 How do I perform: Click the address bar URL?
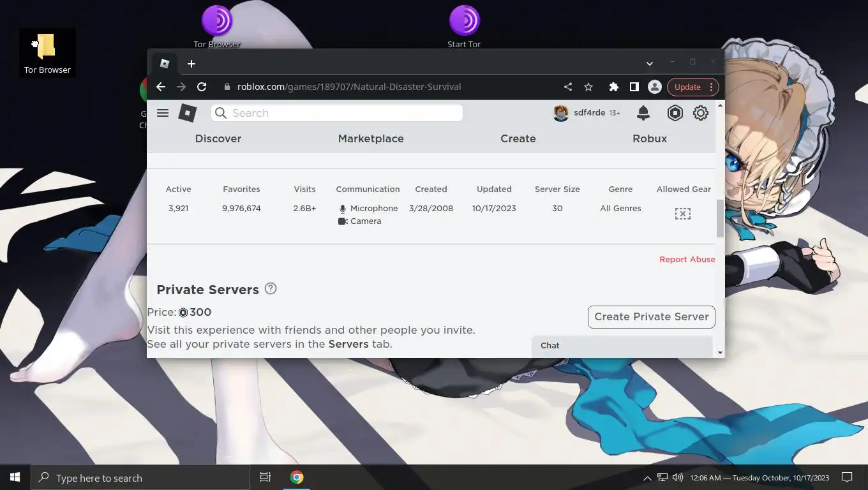coord(349,87)
